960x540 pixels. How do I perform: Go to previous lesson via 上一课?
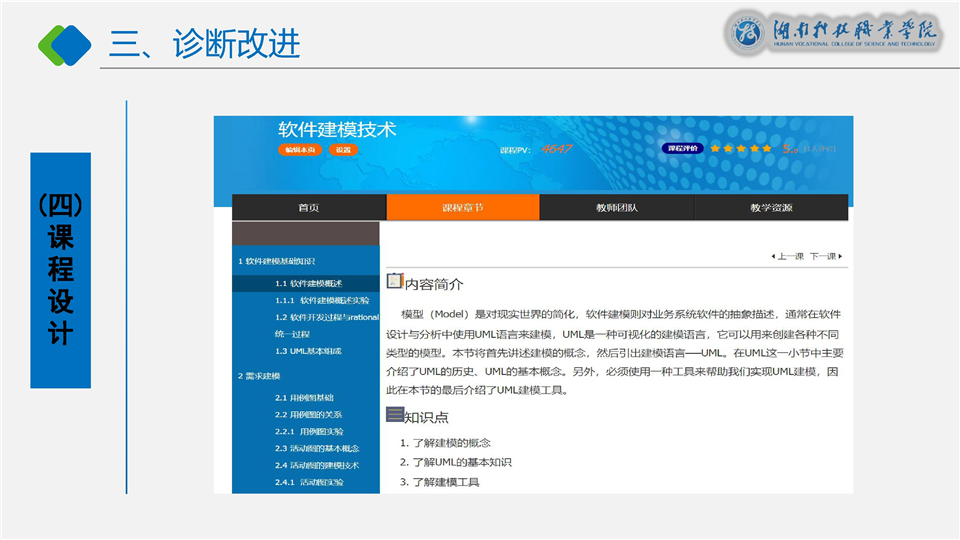point(787,256)
